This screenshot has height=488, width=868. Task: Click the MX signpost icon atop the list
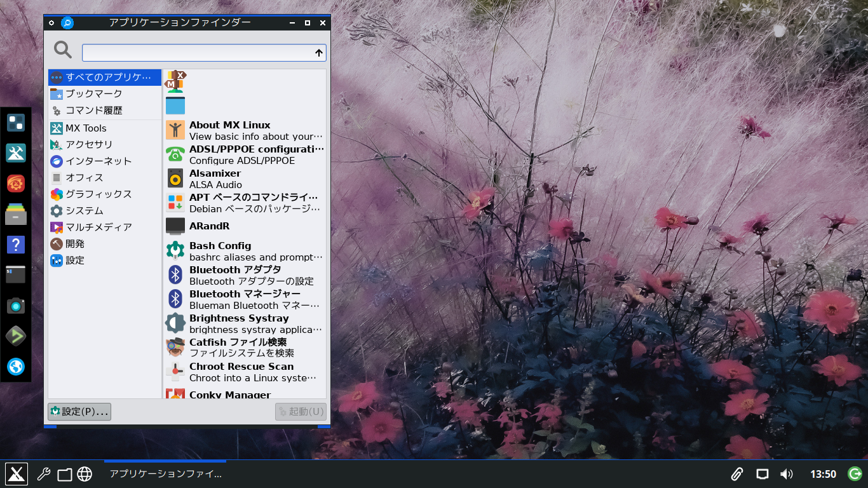tap(175, 81)
